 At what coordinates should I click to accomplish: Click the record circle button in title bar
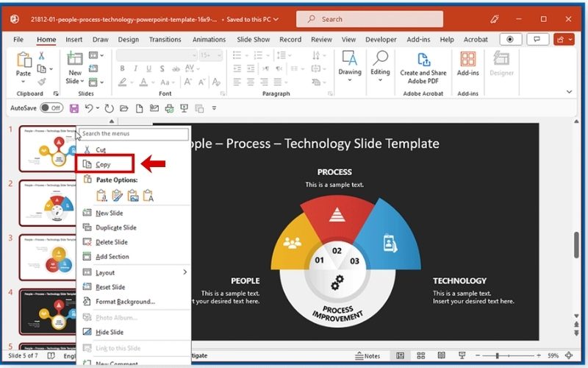[x=510, y=40]
